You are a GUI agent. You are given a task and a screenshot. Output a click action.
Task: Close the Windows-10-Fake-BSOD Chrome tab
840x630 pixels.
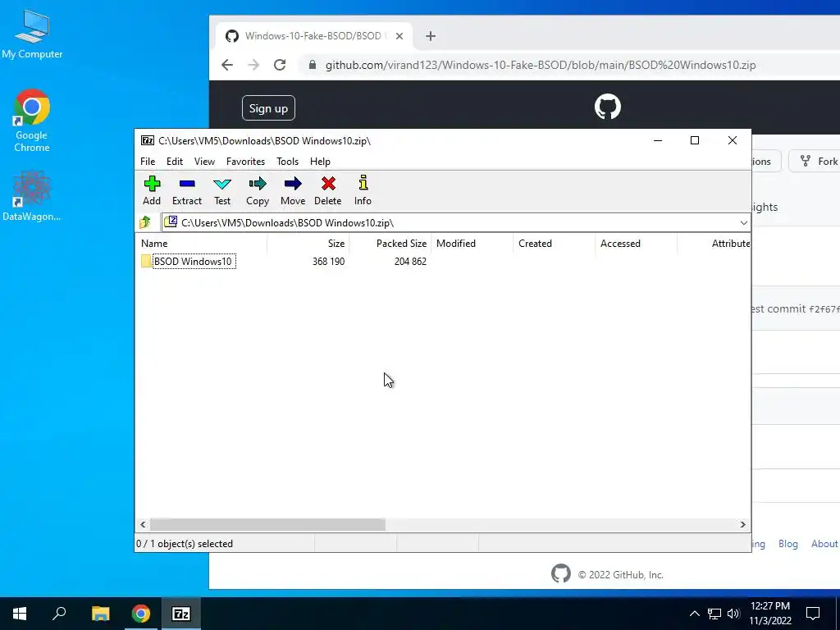[399, 36]
